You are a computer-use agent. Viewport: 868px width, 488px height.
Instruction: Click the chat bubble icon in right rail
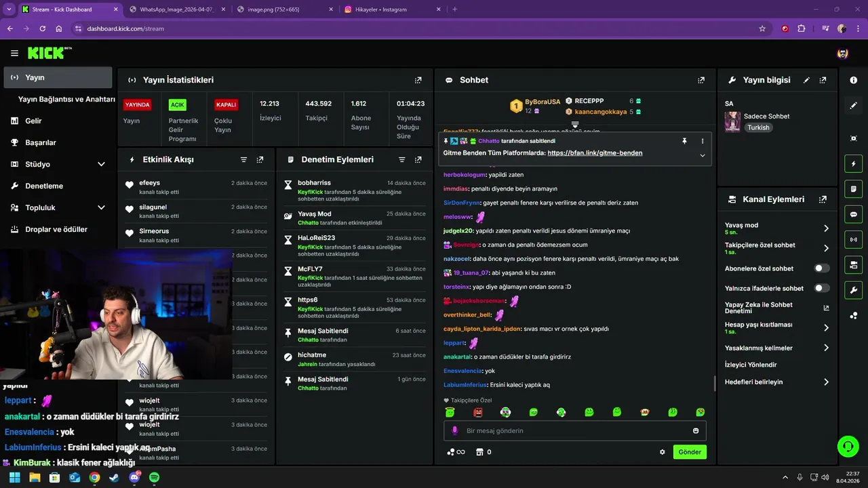pos(853,214)
